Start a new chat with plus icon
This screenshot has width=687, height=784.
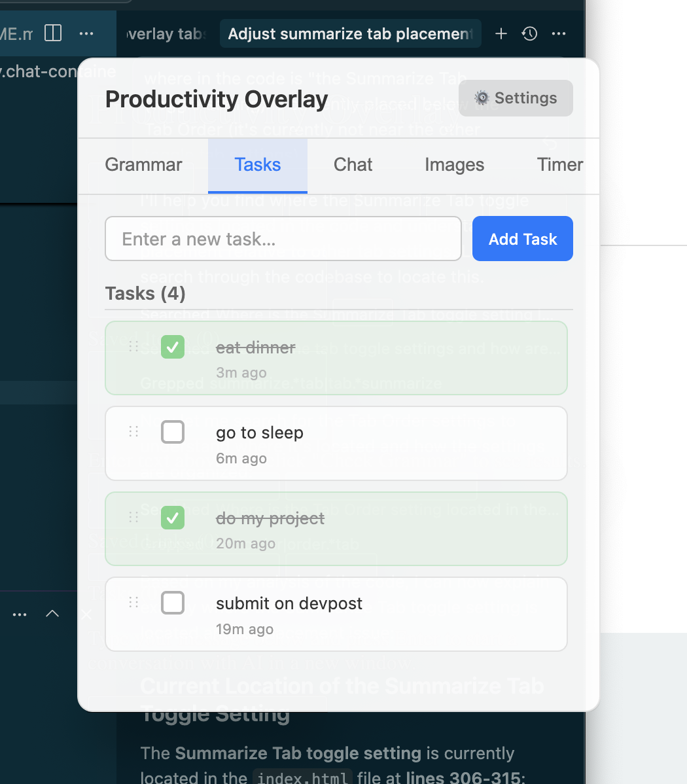pyautogui.click(x=501, y=33)
